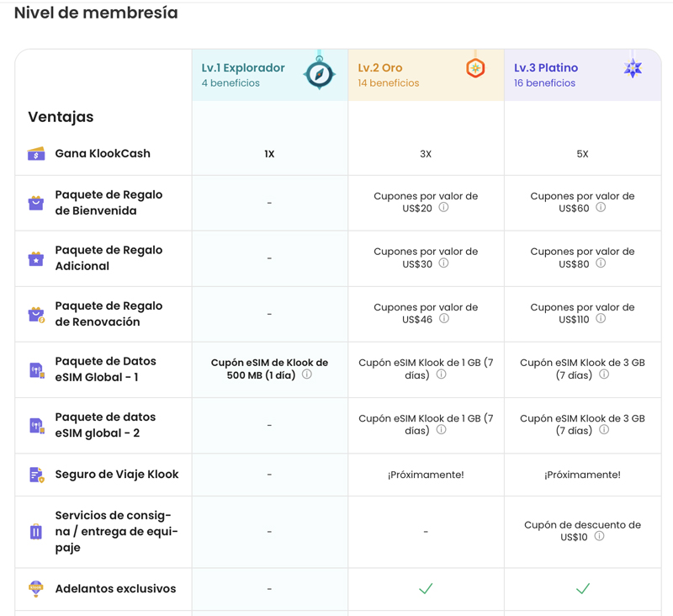This screenshot has height=616, width=673.
Task: Click '¡Próximamente!' in the Platino column
Action: pyautogui.click(x=582, y=475)
